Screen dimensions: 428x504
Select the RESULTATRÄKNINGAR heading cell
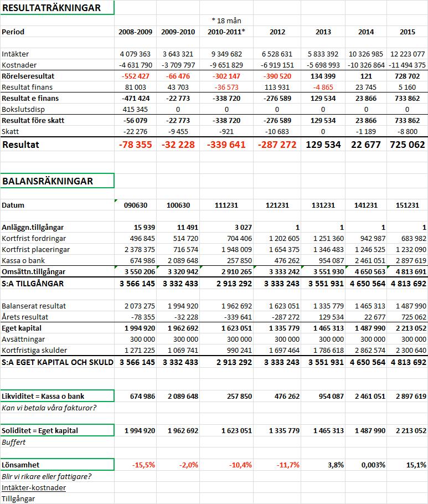click(57, 8)
